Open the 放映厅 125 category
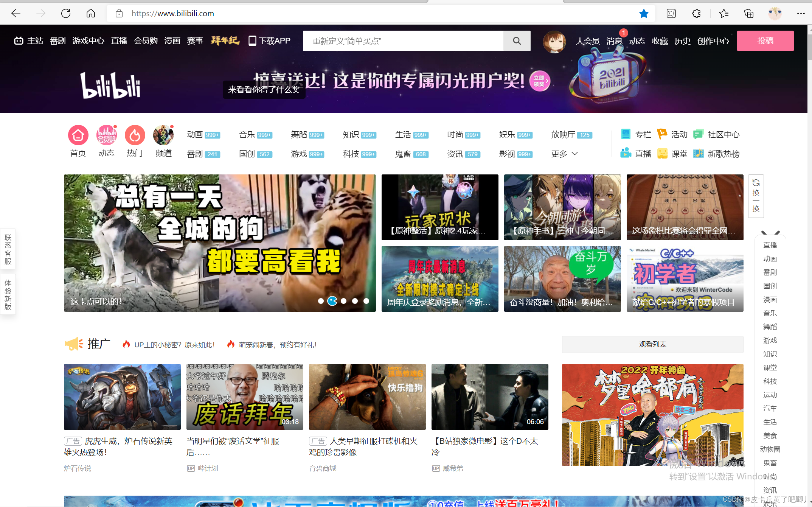This screenshot has height=507, width=812. [x=572, y=135]
